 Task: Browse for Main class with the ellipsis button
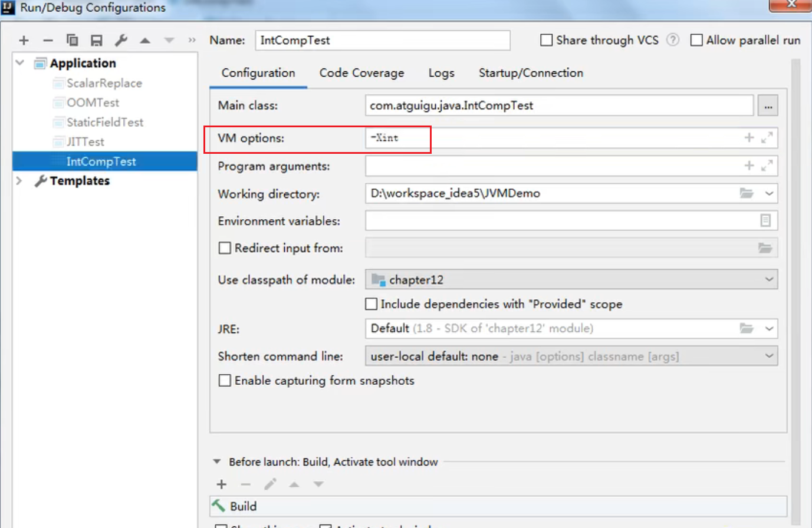[768, 106]
